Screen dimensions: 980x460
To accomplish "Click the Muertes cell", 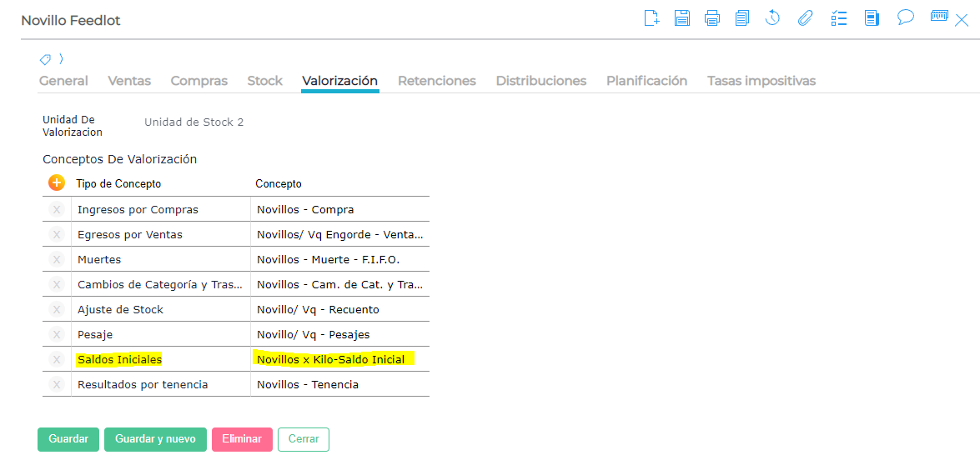I will coord(161,260).
